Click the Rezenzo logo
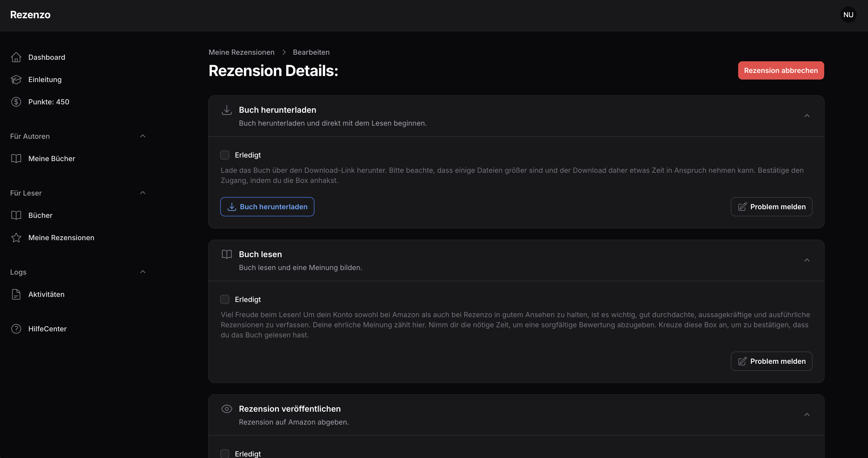Image resolution: width=868 pixels, height=458 pixels. point(30,15)
